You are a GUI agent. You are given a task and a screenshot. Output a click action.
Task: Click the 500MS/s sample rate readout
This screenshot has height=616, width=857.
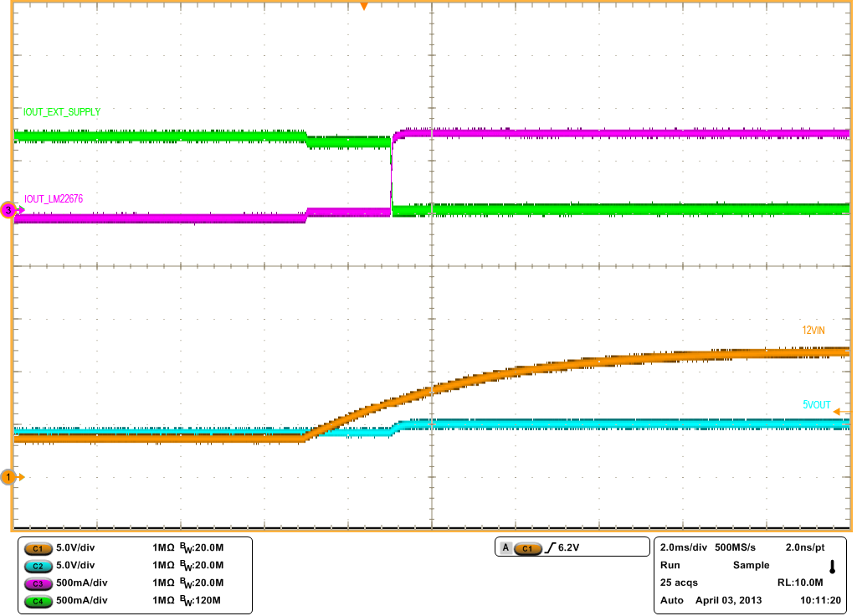(735, 547)
